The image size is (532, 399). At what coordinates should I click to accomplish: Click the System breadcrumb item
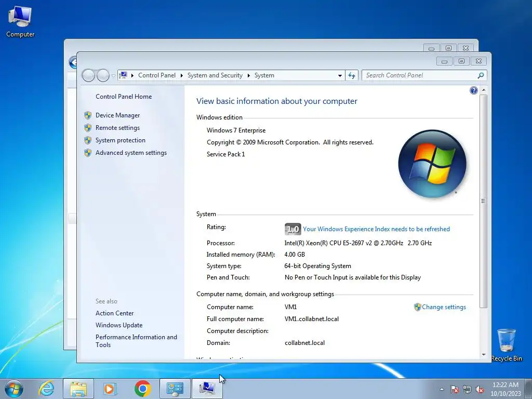pos(264,75)
